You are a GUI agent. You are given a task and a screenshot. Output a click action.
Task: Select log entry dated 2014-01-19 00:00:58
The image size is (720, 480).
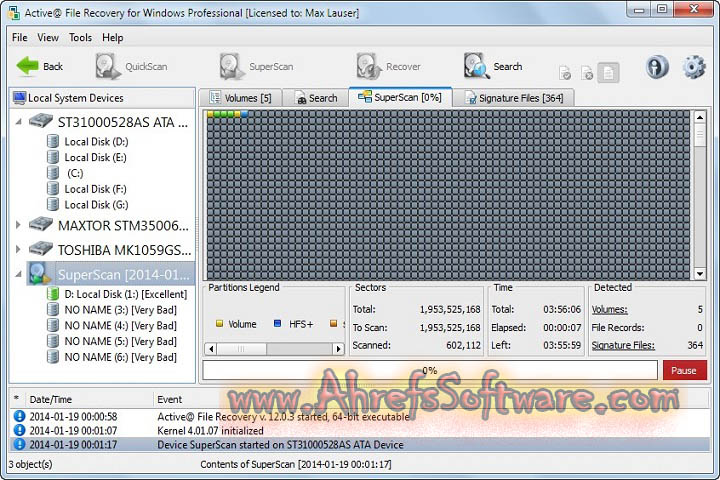(360, 417)
